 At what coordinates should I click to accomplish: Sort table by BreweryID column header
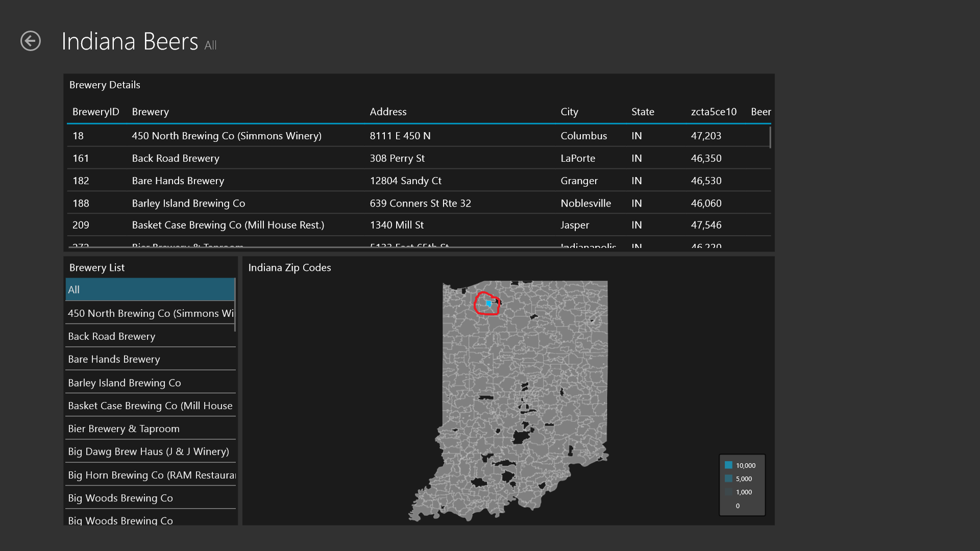click(95, 112)
